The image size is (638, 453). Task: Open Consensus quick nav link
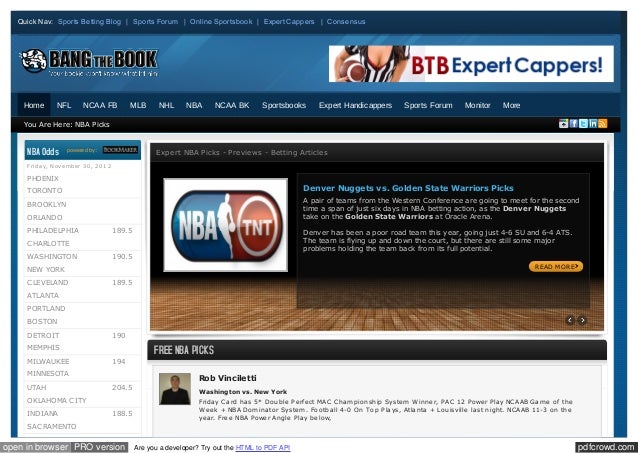coord(346,22)
